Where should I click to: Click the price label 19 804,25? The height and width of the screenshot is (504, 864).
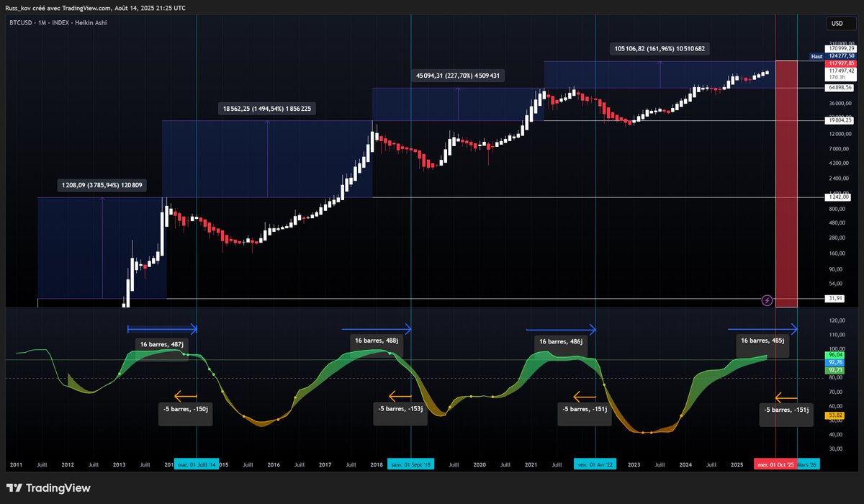pyautogui.click(x=840, y=120)
